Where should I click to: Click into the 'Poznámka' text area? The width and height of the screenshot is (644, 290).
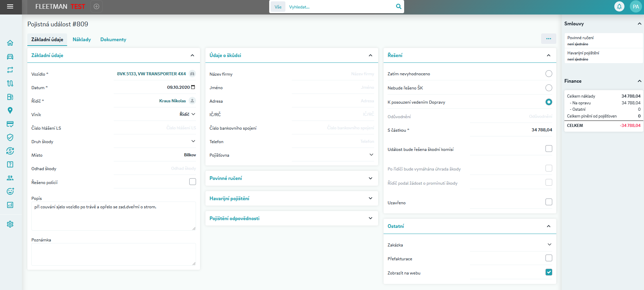coord(113,254)
